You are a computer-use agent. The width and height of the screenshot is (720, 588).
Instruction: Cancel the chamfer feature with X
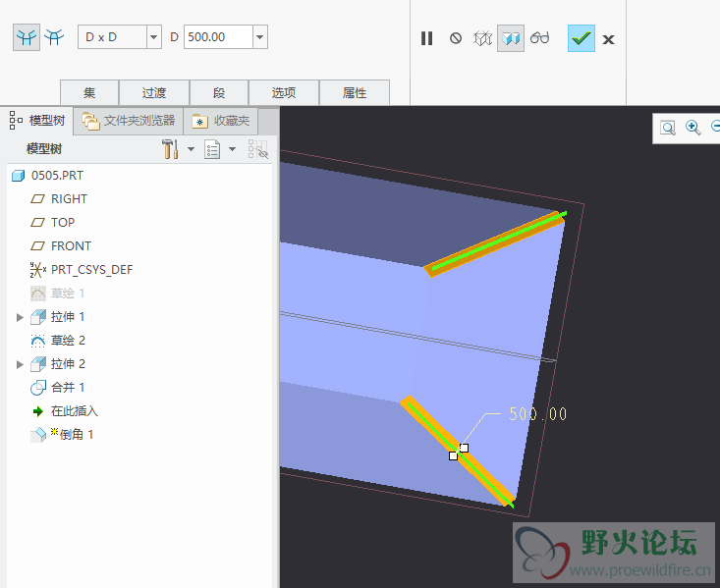(x=609, y=39)
